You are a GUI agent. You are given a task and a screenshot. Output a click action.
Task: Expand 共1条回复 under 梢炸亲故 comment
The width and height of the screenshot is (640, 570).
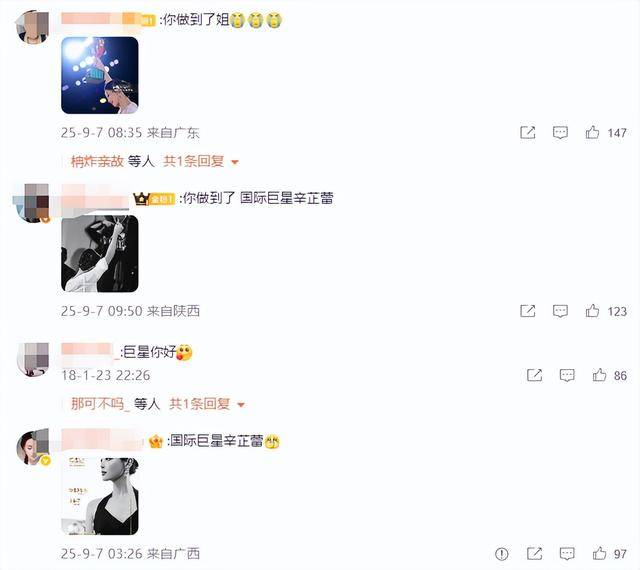pyautogui.click(x=194, y=161)
